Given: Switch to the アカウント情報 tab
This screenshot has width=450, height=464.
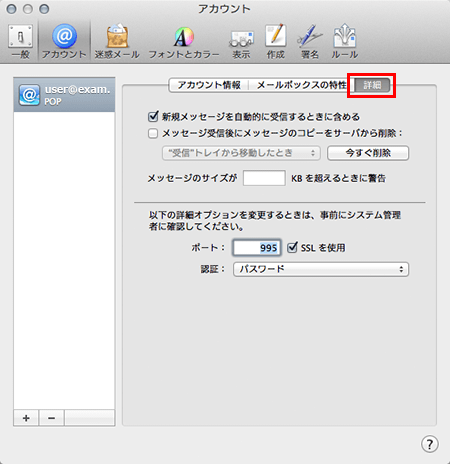Looking at the screenshot, I should (209, 85).
